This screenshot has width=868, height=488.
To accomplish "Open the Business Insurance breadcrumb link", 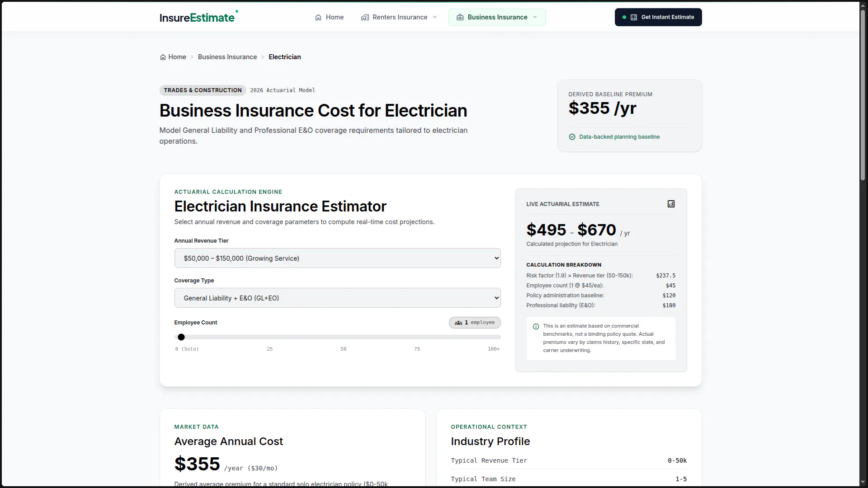I will pyautogui.click(x=227, y=57).
